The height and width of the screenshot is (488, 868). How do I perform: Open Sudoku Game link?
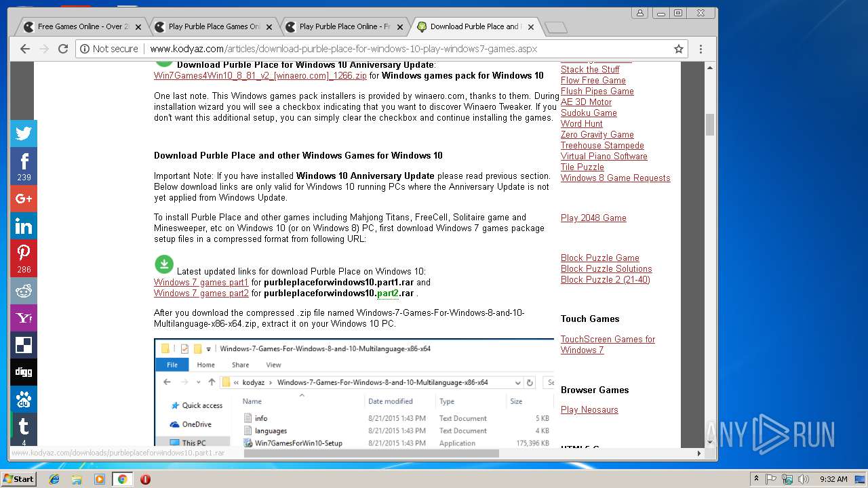[589, 113]
